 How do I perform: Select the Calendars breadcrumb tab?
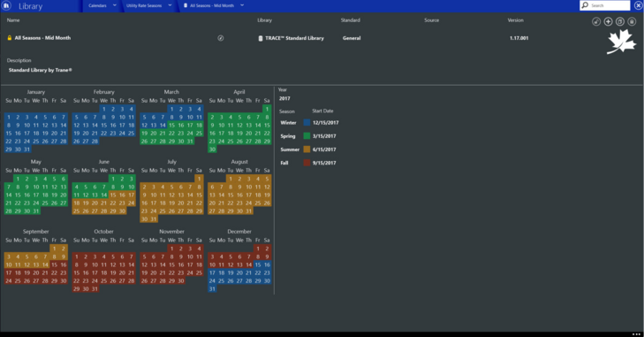97,6
